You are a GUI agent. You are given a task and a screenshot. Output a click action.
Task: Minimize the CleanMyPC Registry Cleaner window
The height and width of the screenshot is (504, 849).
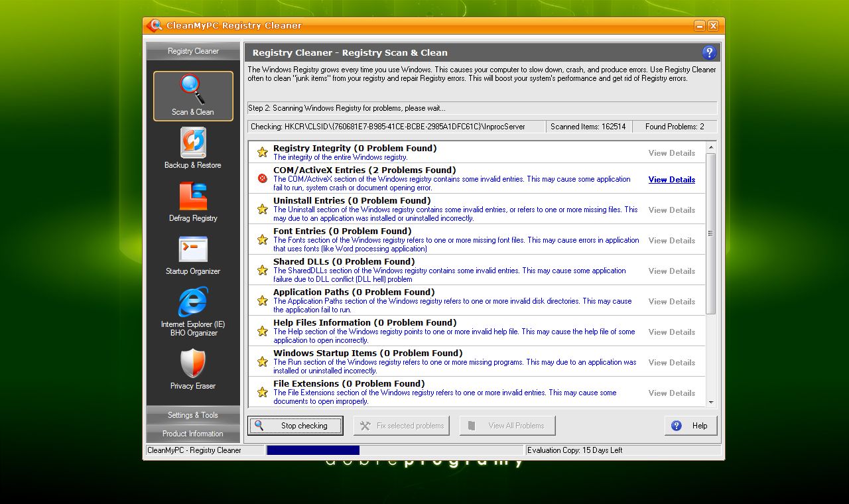tap(700, 26)
